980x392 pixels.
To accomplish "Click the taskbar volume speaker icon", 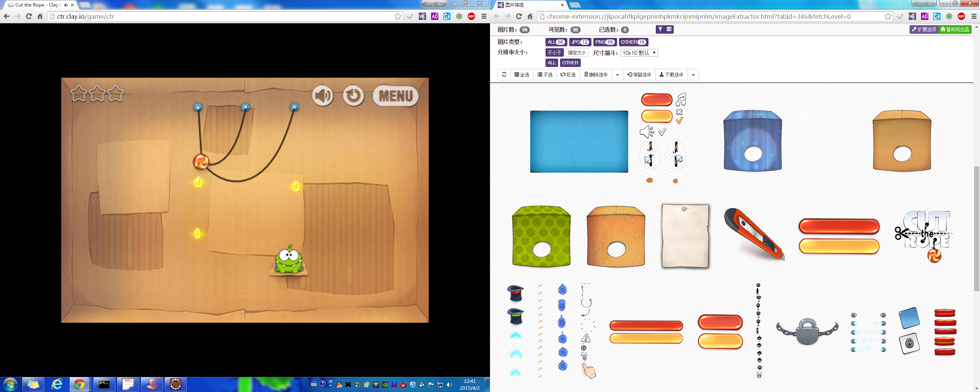I will pos(449,385).
